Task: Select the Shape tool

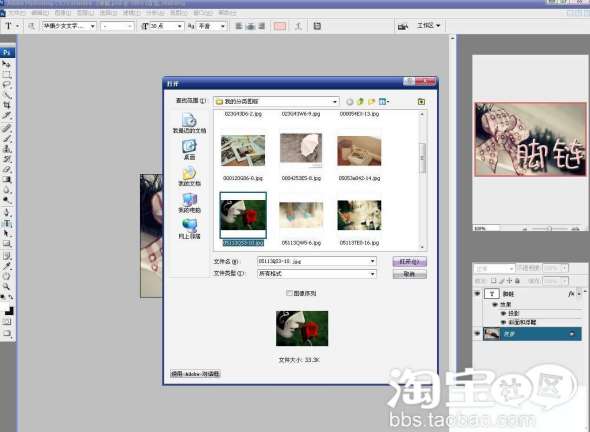Action: click(6, 243)
